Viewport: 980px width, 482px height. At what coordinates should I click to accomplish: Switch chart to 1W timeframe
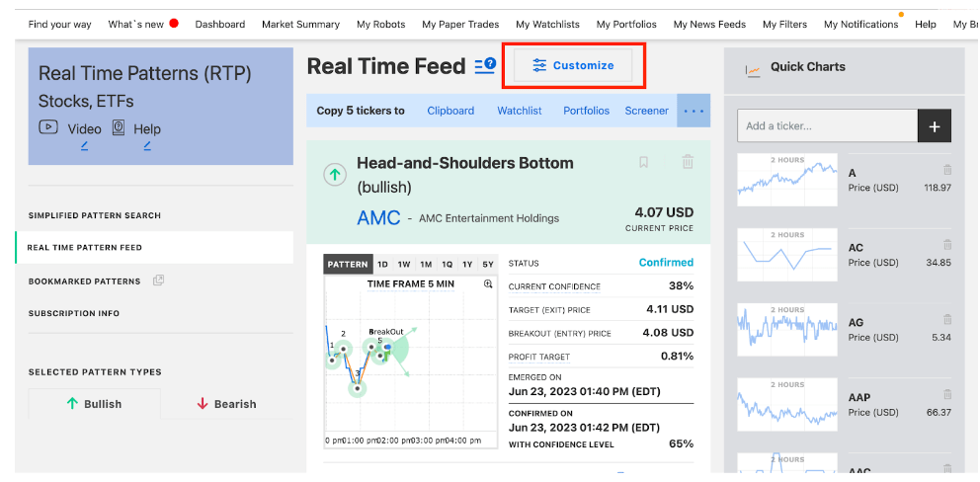(x=404, y=264)
